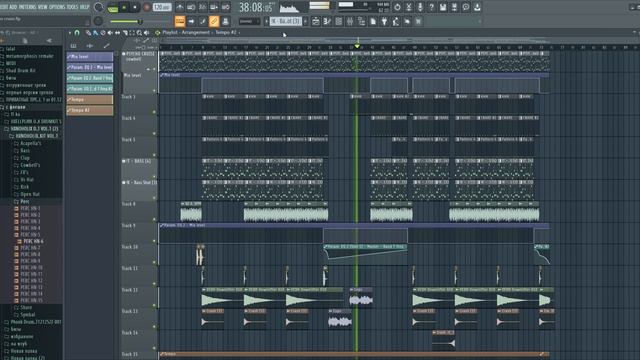This screenshot has height=360, width=640.
Task: Click the 120 tempo field
Action: (x=162, y=7)
